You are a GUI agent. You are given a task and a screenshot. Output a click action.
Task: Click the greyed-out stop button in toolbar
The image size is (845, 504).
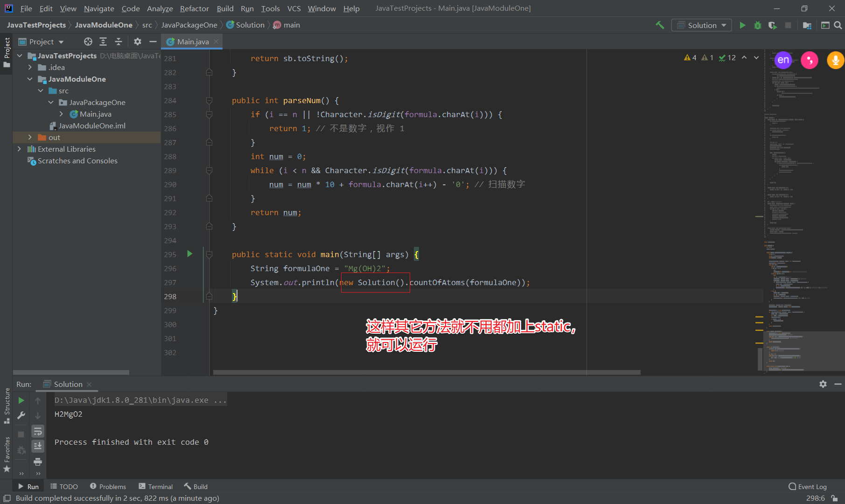click(x=788, y=25)
